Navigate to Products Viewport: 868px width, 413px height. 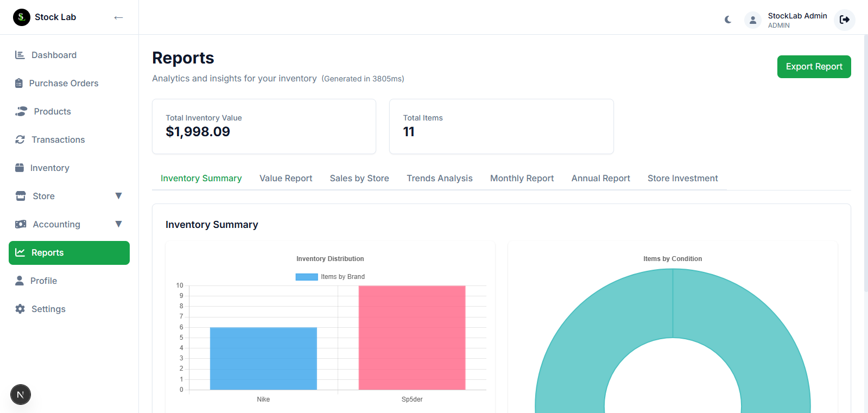click(69, 112)
